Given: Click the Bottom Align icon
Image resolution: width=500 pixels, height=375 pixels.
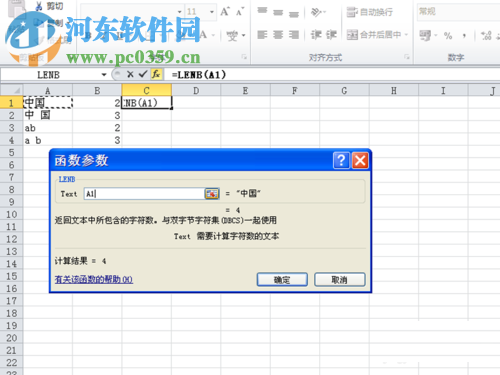Looking at the screenshot, I should tap(294, 13).
